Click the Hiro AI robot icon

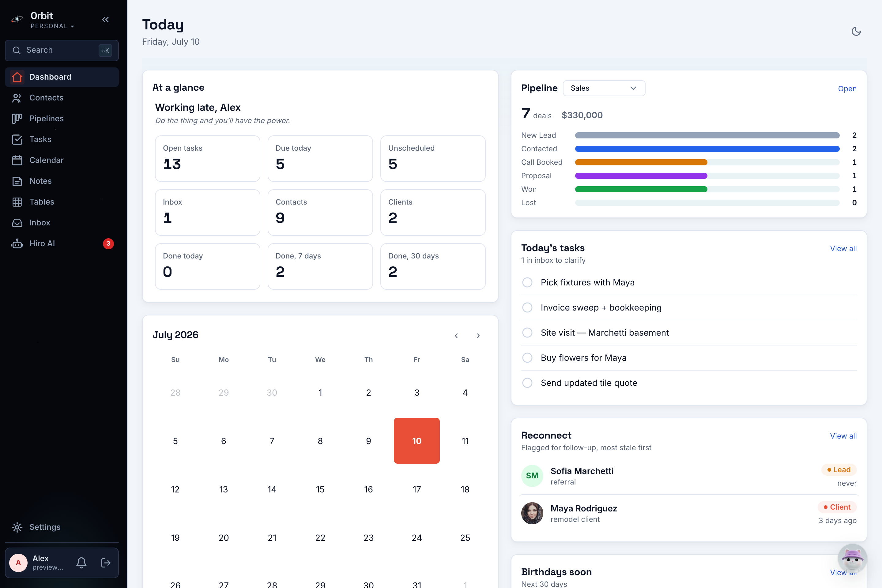17,243
